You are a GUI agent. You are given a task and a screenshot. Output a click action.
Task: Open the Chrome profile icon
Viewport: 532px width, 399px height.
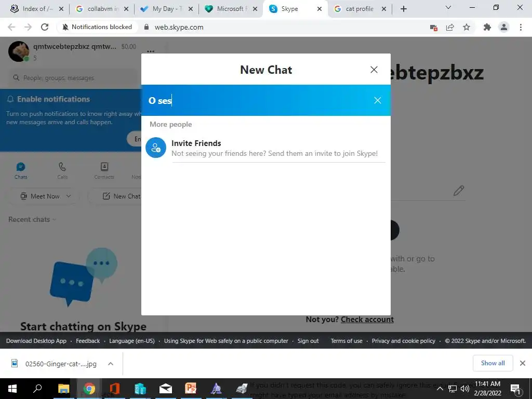(504, 27)
